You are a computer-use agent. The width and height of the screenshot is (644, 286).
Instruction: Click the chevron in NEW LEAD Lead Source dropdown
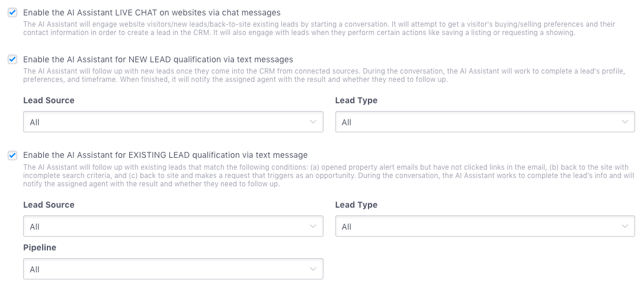313,122
